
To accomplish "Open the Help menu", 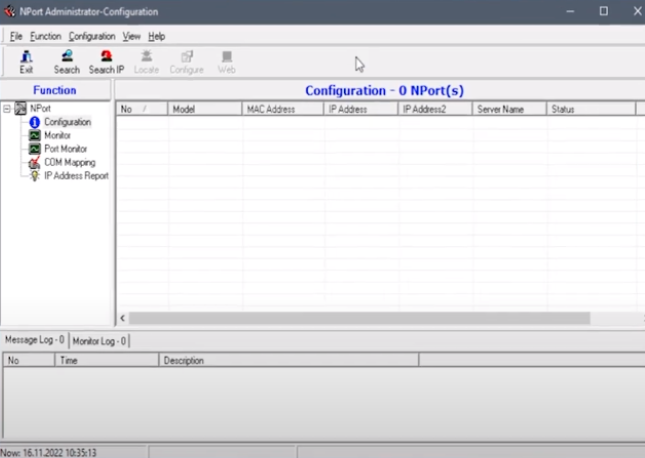I will coord(156,36).
